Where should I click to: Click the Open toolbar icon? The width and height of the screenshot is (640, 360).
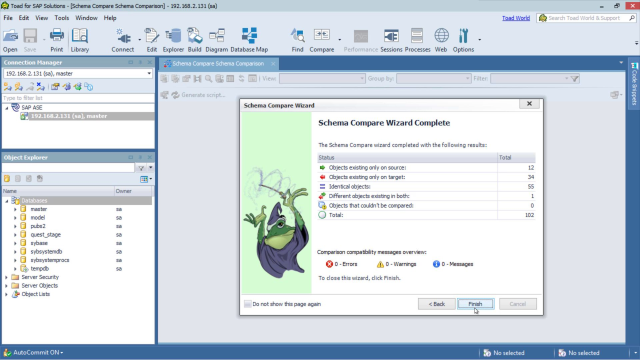[10, 40]
